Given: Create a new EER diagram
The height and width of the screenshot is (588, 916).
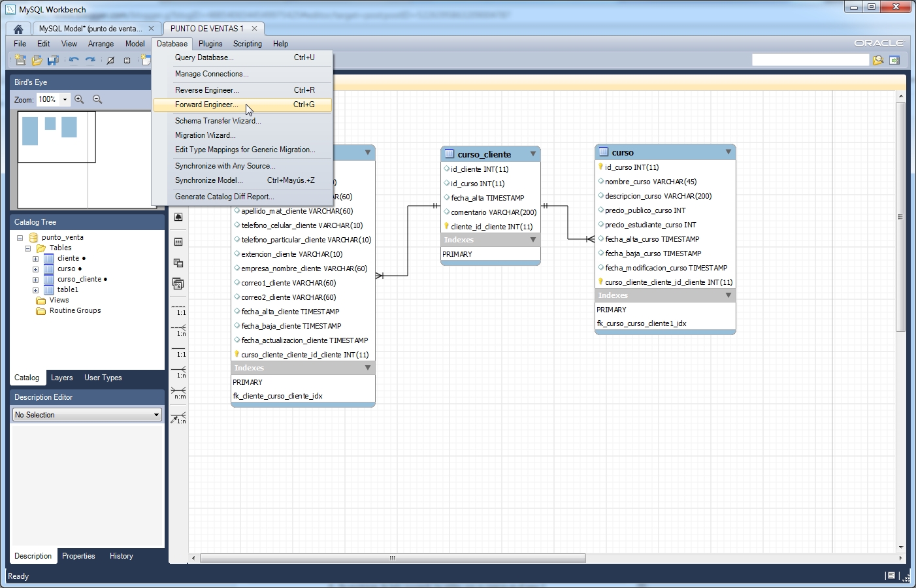Looking at the screenshot, I should pyautogui.click(x=146, y=59).
